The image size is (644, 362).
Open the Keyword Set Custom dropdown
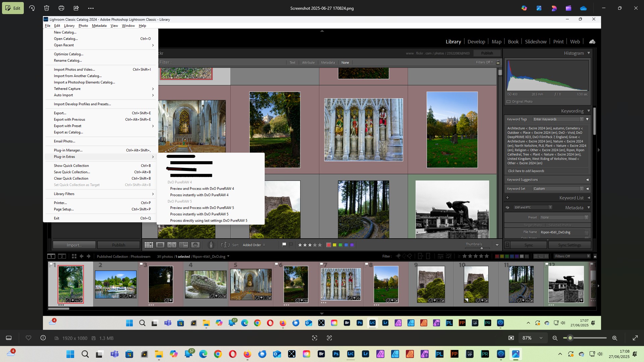(x=558, y=189)
